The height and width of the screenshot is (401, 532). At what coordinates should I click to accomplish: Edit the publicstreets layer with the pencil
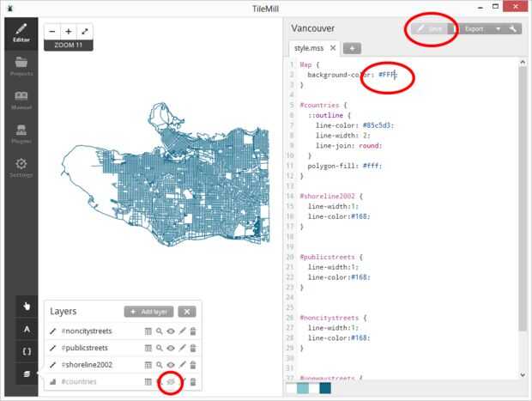[x=182, y=348]
